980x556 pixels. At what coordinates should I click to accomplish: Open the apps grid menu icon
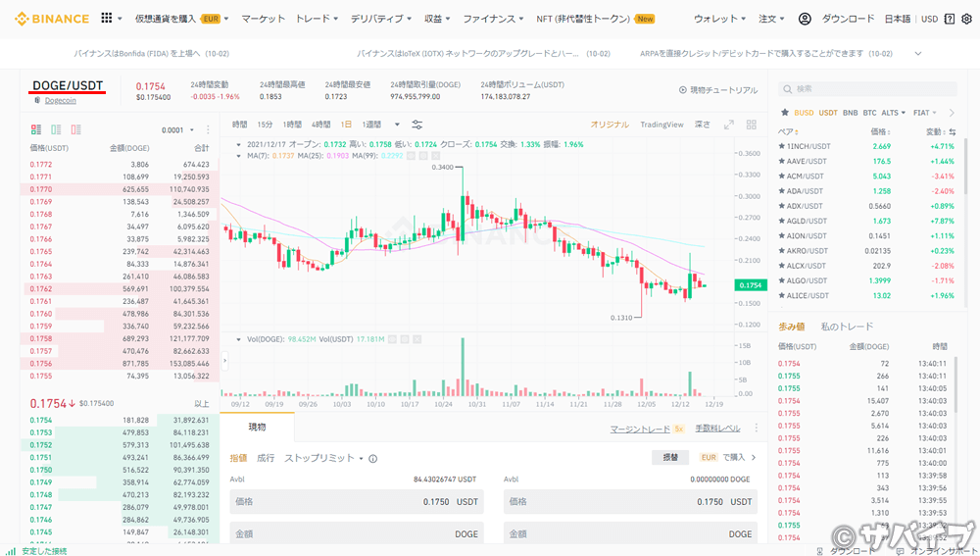pos(107,18)
